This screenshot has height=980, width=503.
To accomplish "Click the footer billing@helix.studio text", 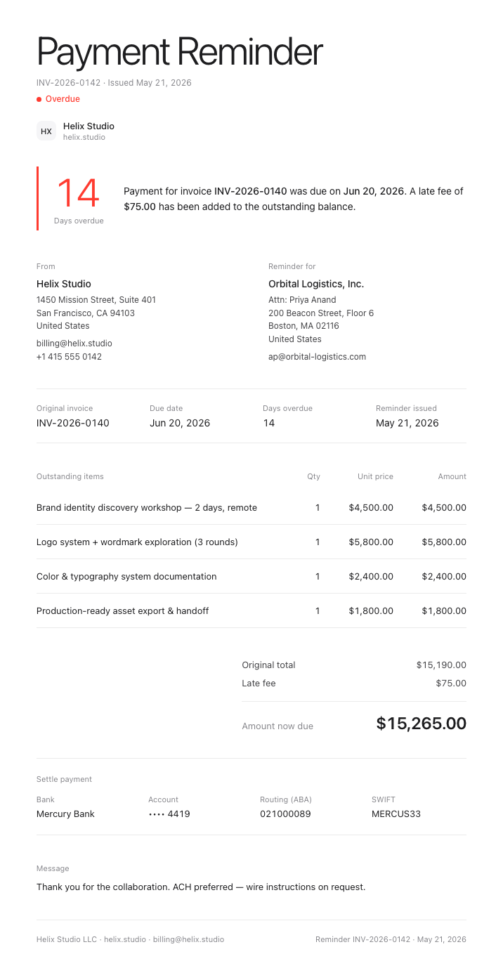I will (x=188, y=939).
